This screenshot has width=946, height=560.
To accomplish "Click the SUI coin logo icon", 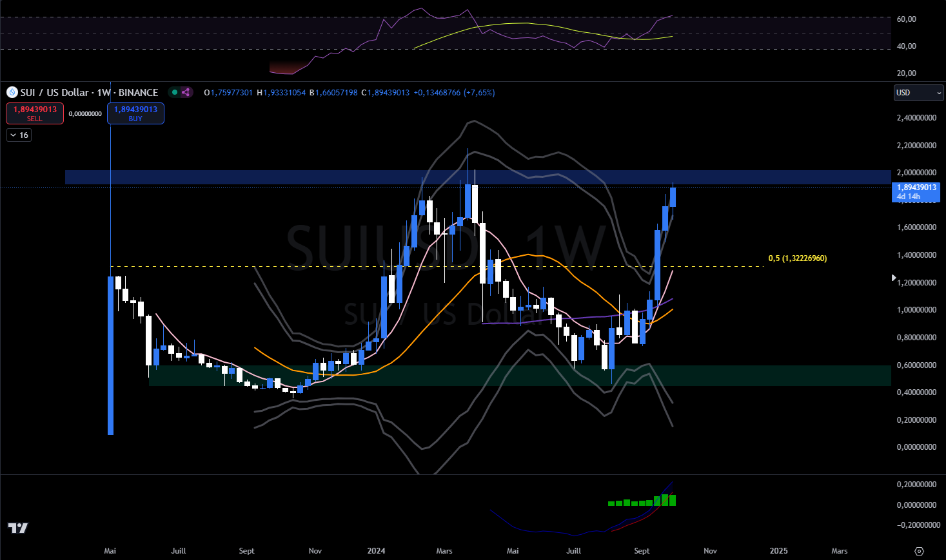I will click(12, 93).
